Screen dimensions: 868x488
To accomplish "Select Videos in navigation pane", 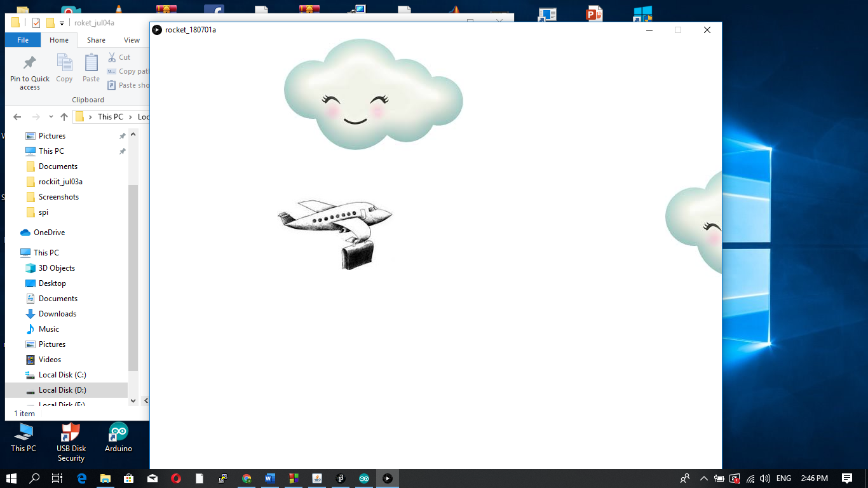I will pyautogui.click(x=50, y=360).
